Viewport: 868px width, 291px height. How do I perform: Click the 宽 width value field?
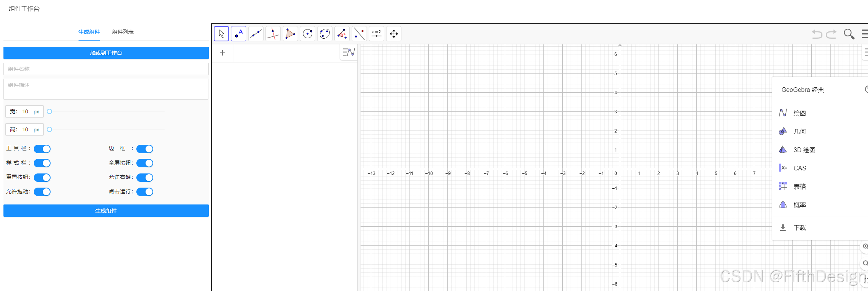(x=25, y=111)
